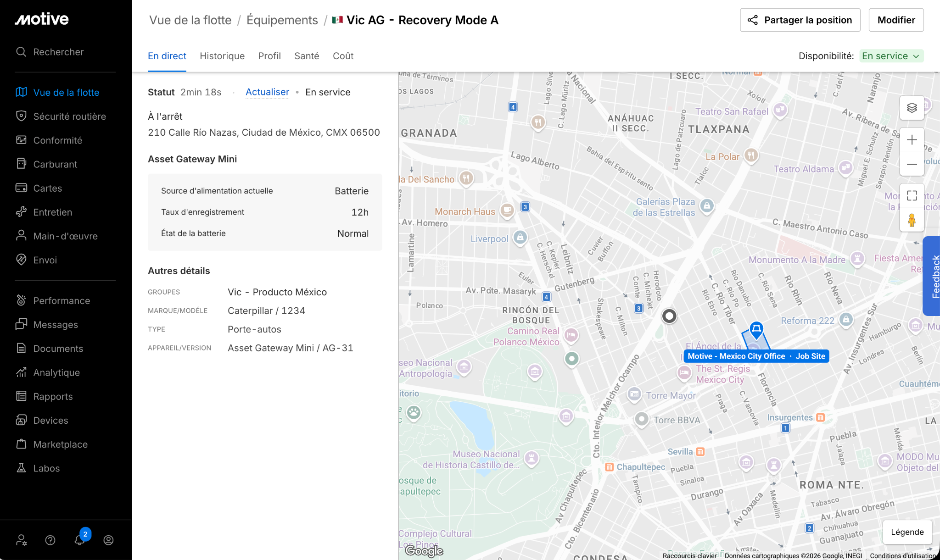
Task: Switch to the Historique tab
Action: pos(222,56)
